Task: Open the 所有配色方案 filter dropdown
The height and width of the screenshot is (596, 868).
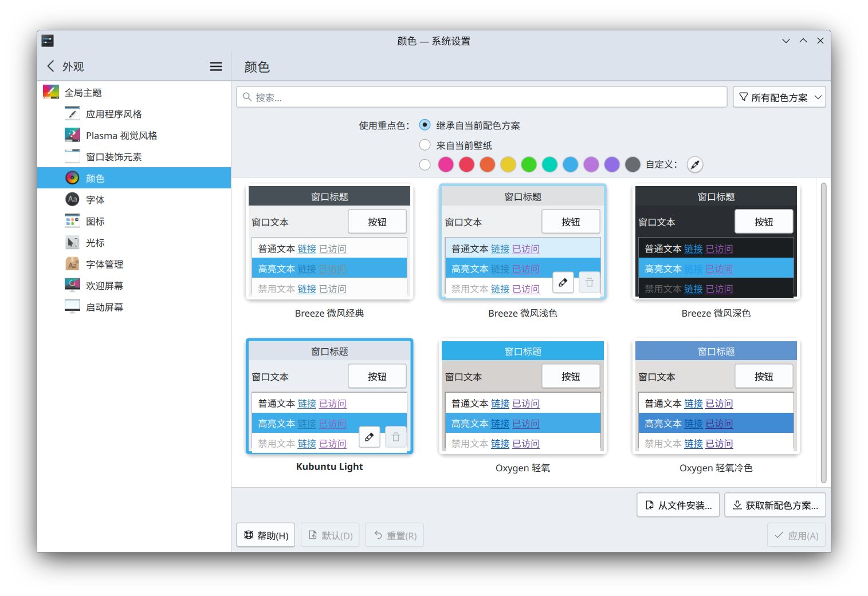Action: click(x=779, y=97)
